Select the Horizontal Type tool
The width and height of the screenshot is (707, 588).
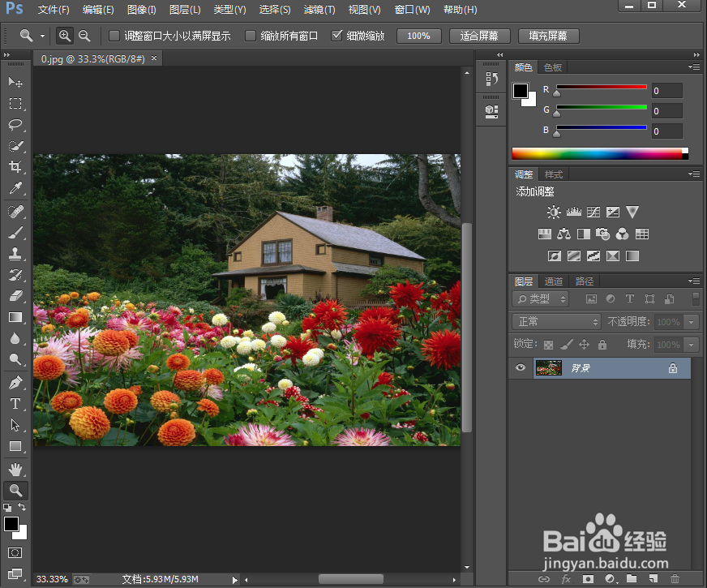(x=15, y=404)
